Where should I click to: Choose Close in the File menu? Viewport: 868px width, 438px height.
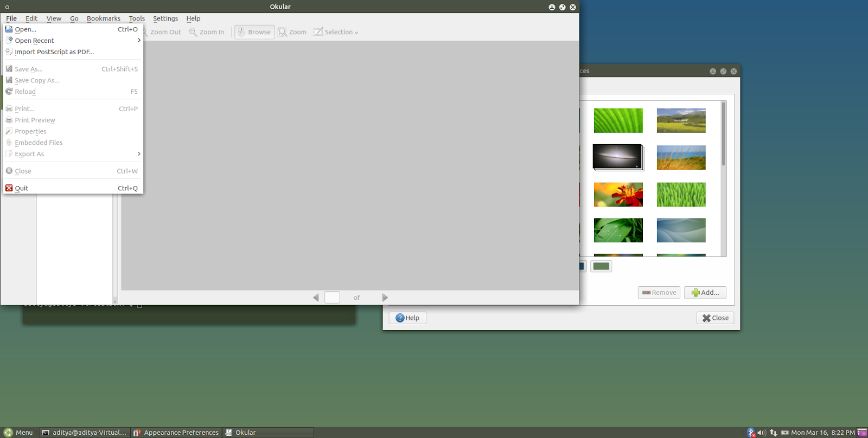(73, 171)
